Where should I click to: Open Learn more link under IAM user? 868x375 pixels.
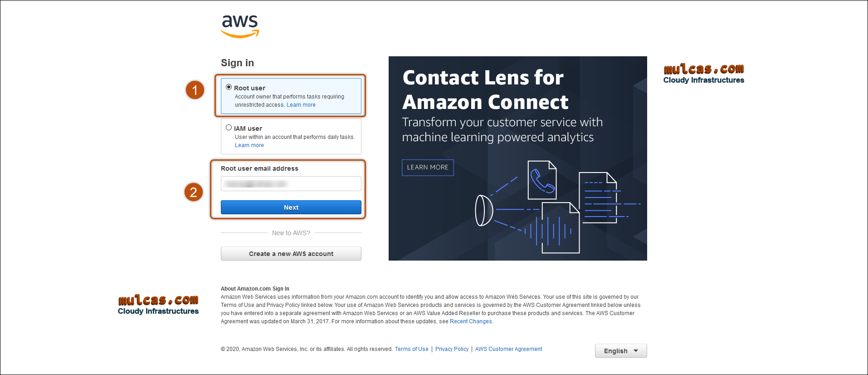pos(249,145)
